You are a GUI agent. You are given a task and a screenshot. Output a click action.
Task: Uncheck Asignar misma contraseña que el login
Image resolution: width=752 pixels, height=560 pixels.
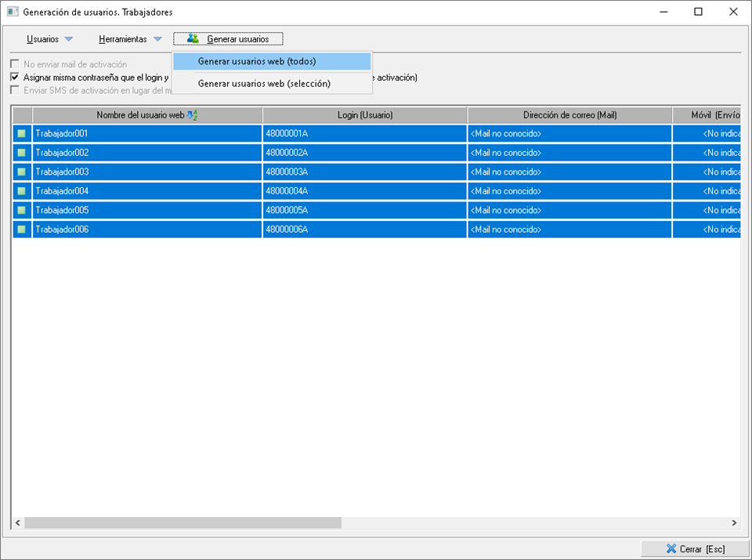[x=15, y=78]
